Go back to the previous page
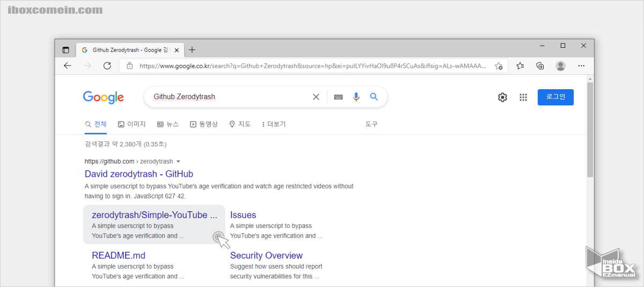The width and height of the screenshot is (644, 287). pos(68,66)
